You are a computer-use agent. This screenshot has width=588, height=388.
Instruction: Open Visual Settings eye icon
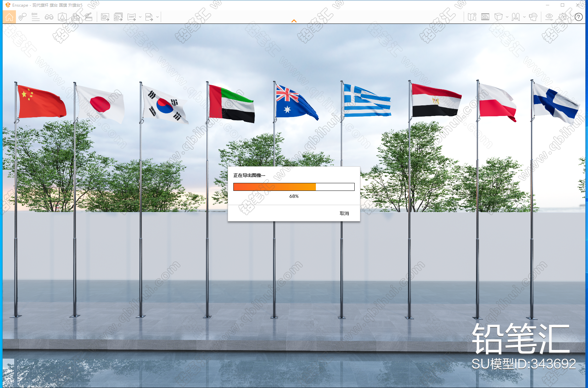549,17
